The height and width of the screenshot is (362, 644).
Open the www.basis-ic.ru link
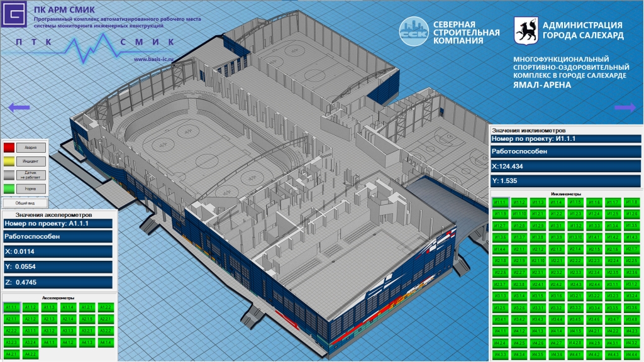click(153, 60)
